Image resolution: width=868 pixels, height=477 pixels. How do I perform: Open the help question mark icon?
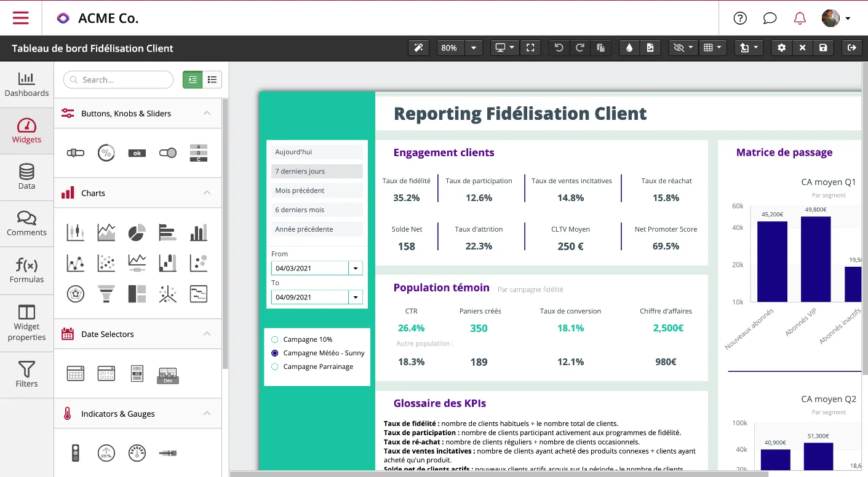coord(740,18)
